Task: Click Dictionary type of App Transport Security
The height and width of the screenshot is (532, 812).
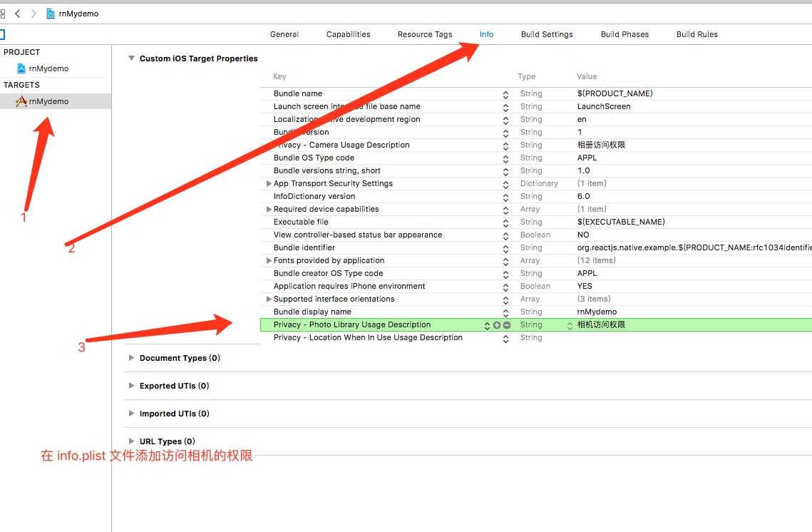Action: (539, 183)
